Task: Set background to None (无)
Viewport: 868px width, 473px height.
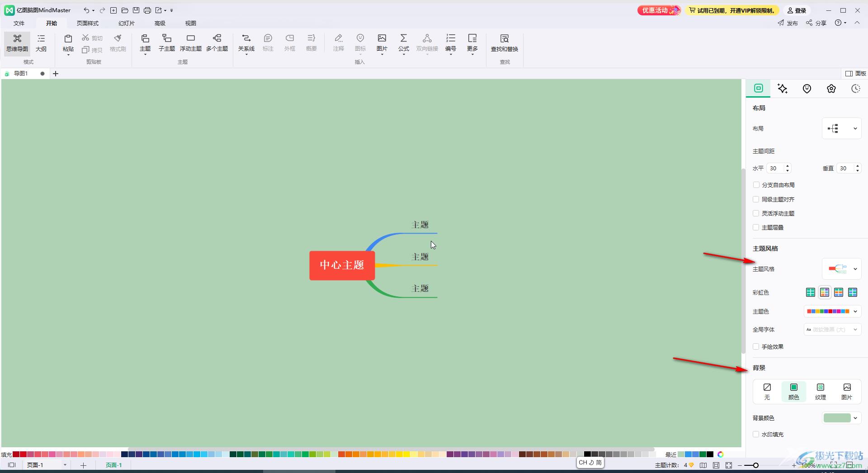Action: click(767, 391)
